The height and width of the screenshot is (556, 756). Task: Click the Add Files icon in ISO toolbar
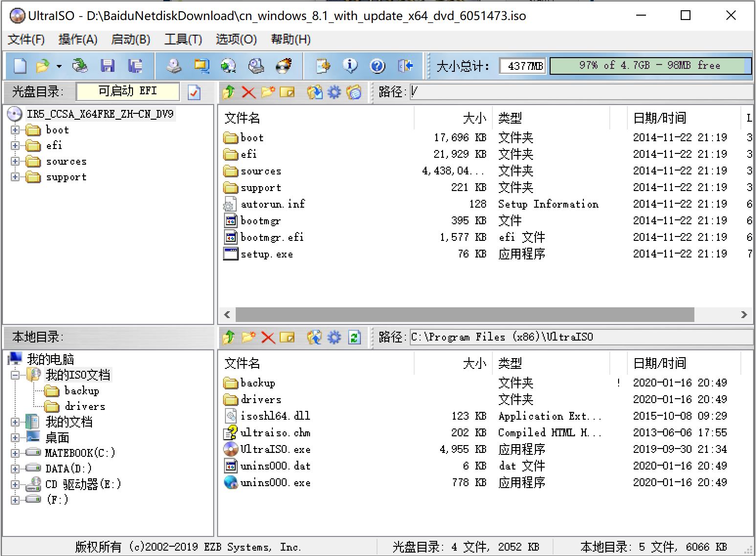click(x=314, y=92)
